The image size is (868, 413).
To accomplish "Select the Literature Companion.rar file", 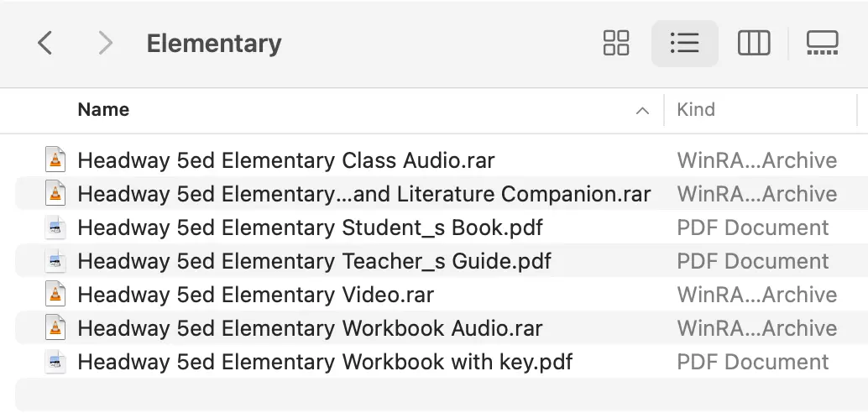I will tap(363, 194).
